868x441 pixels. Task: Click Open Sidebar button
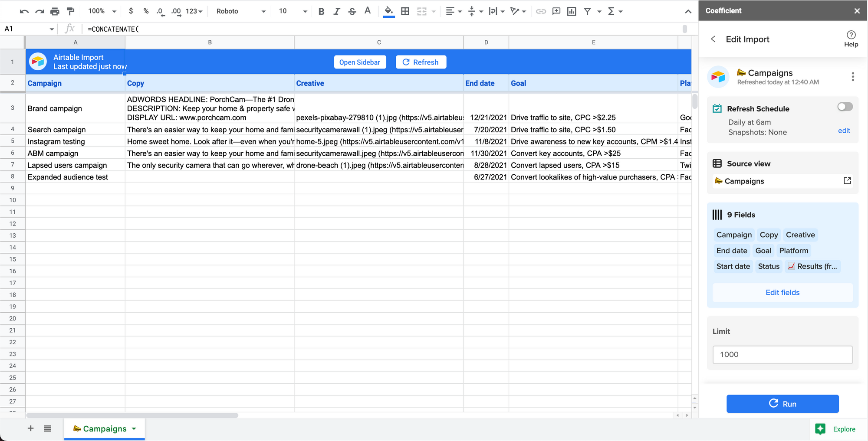360,62
